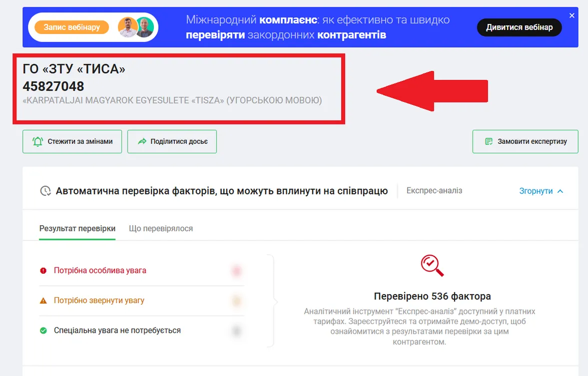Click Поділитися досьє button
The height and width of the screenshot is (376, 588).
(x=172, y=141)
